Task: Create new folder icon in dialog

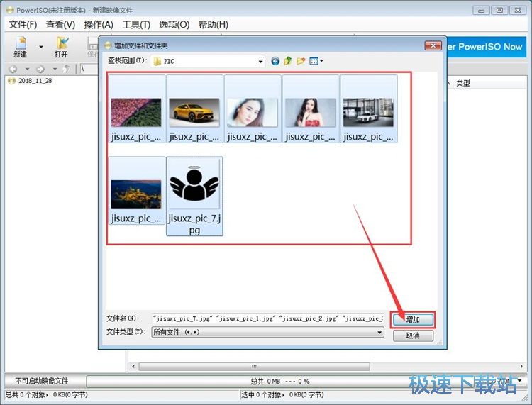Action: pos(301,61)
